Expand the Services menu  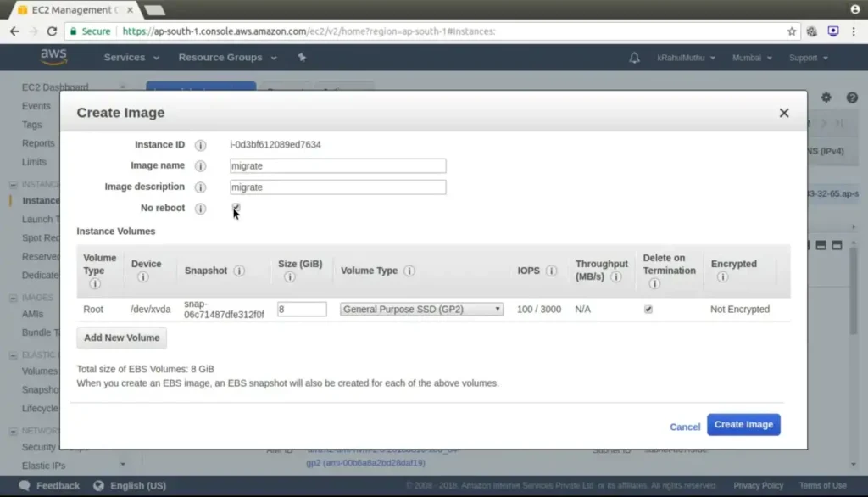point(131,58)
